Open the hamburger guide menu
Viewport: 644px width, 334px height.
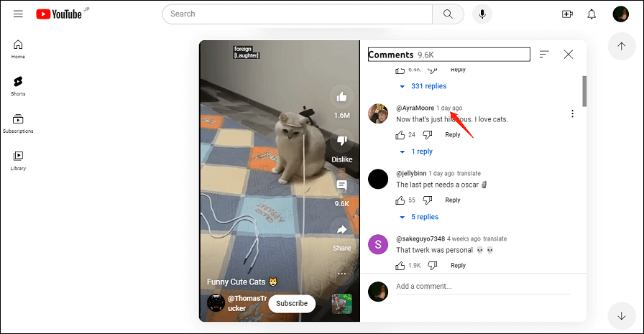(x=18, y=14)
